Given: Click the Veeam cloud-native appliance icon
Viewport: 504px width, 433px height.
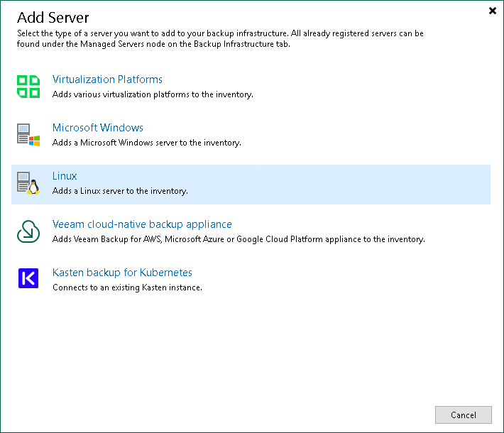Looking at the screenshot, I should 28,231.
